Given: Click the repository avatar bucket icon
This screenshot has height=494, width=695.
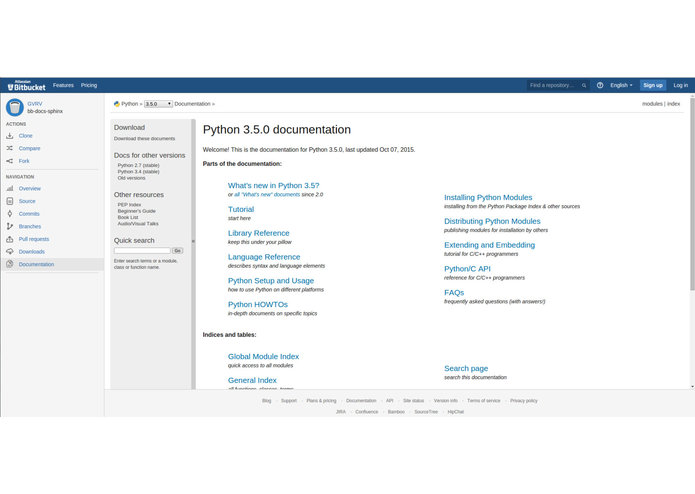Looking at the screenshot, I should 15,107.
